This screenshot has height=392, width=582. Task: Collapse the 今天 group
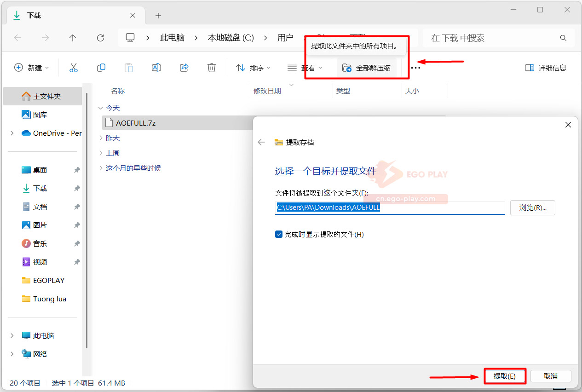tap(101, 108)
